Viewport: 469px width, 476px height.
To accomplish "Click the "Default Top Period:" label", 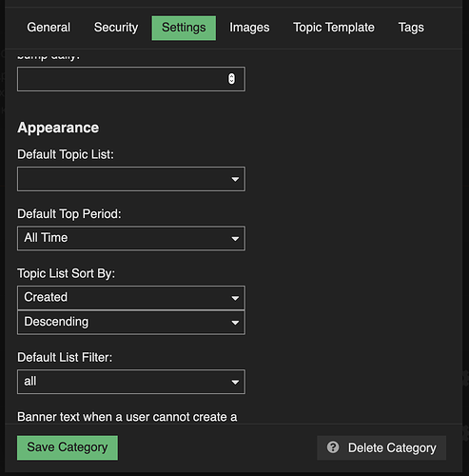I will 69,214.
